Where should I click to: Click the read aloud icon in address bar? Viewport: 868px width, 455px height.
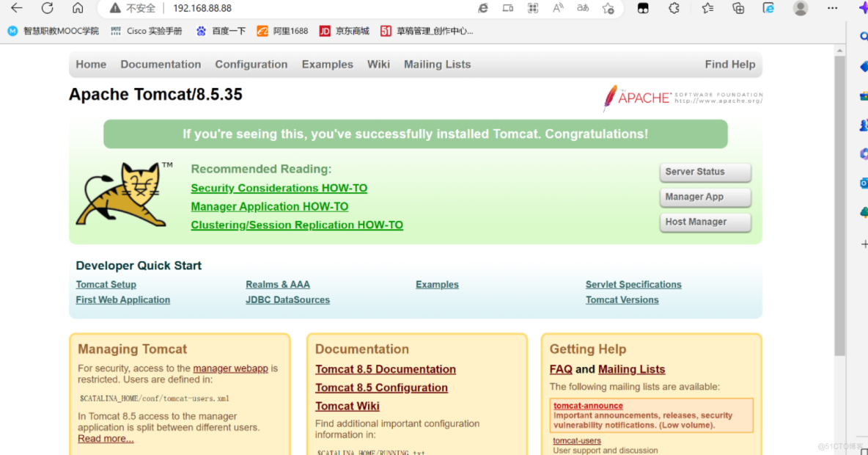point(557,8)
